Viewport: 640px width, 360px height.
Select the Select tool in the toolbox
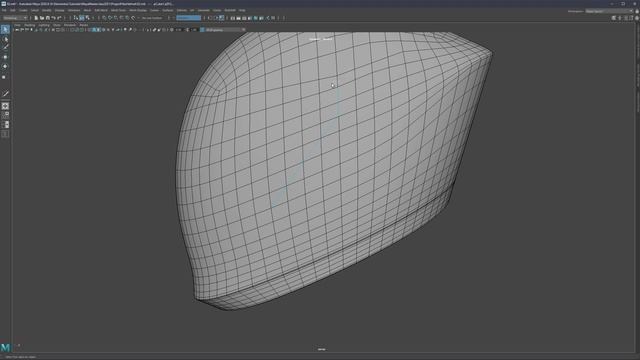tap(5, 29)
